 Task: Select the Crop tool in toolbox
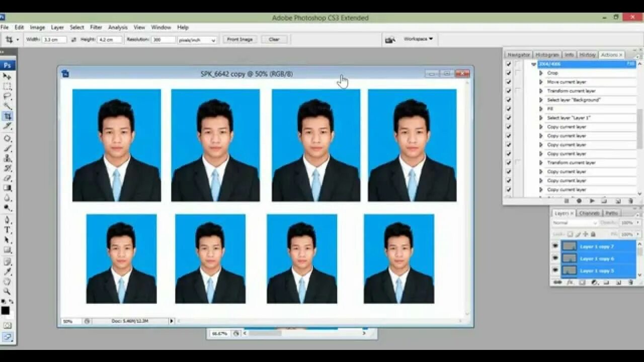click(7, 116)
